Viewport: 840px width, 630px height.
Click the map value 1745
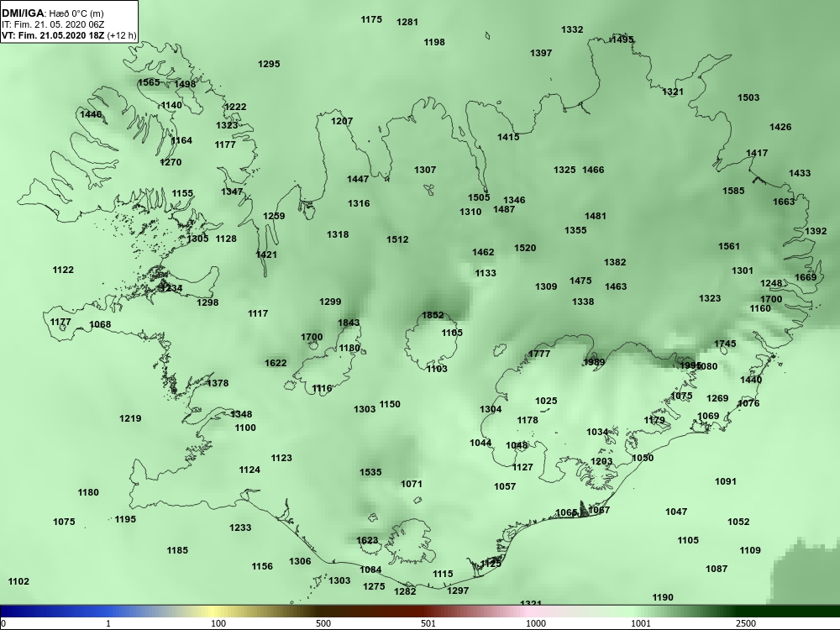click(725, 344)
